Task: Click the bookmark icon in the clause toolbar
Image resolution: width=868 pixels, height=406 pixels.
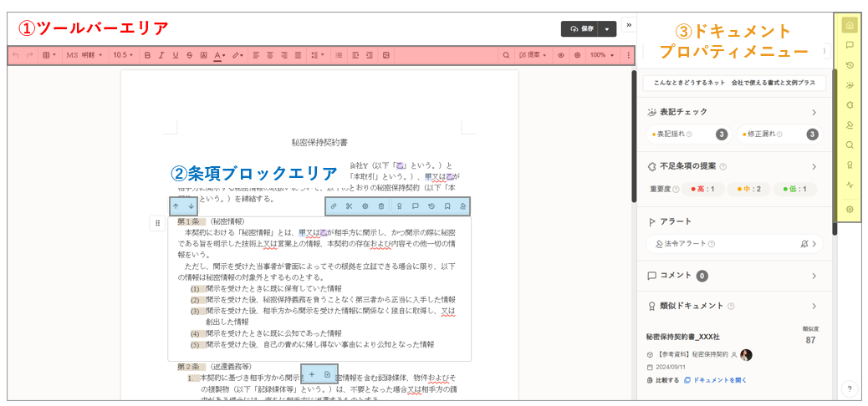Action: point(447,206)
